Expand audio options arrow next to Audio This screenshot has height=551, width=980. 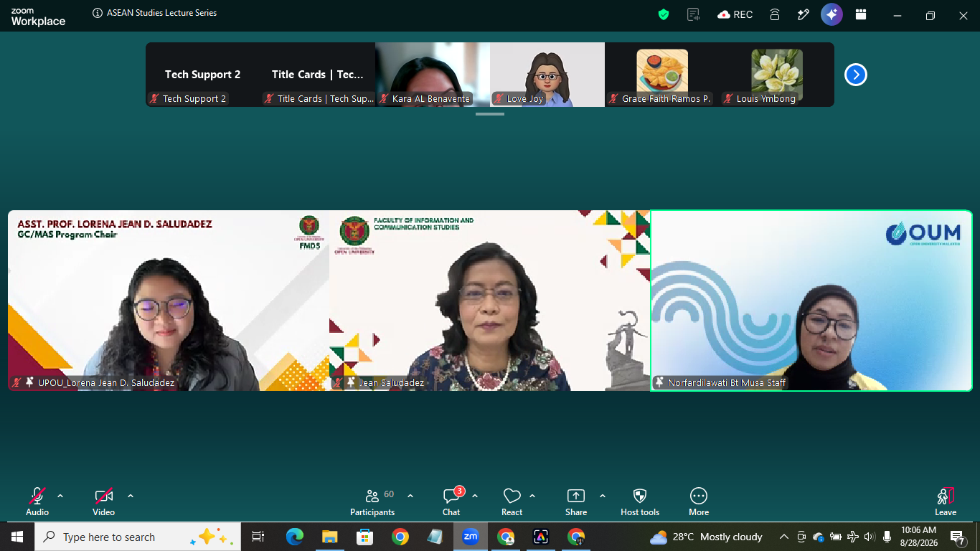[x=60, y=496]
